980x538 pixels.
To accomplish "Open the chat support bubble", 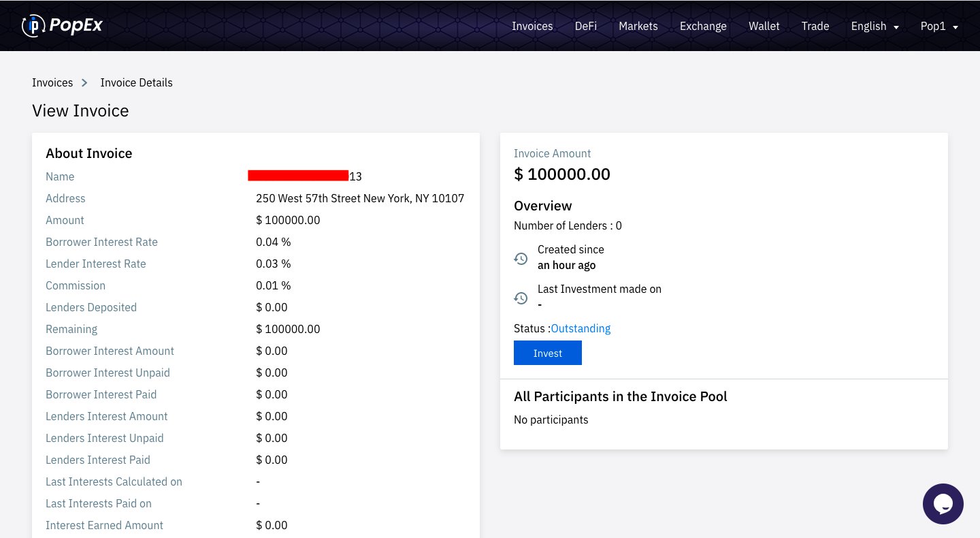I will (943, 504).
